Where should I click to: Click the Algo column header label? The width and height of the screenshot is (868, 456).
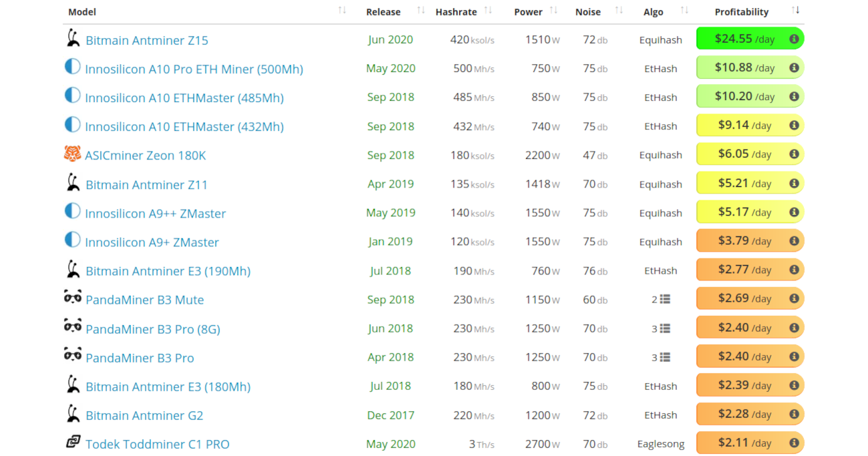click(x=654, y=12)
